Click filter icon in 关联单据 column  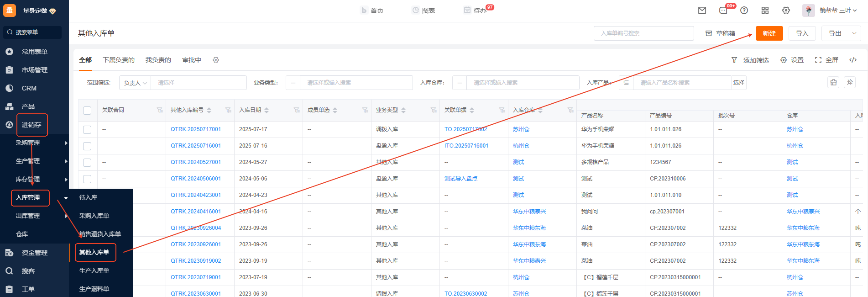[502, 110]
